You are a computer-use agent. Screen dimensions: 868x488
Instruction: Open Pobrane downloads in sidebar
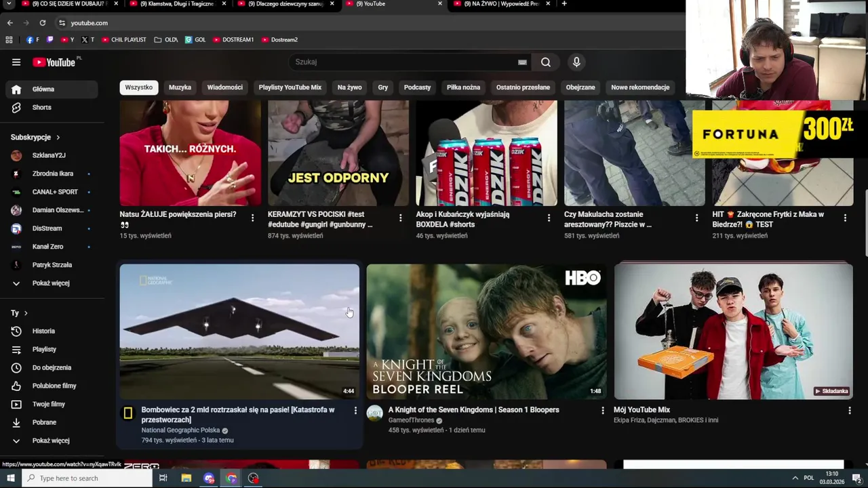pos(52,423)
